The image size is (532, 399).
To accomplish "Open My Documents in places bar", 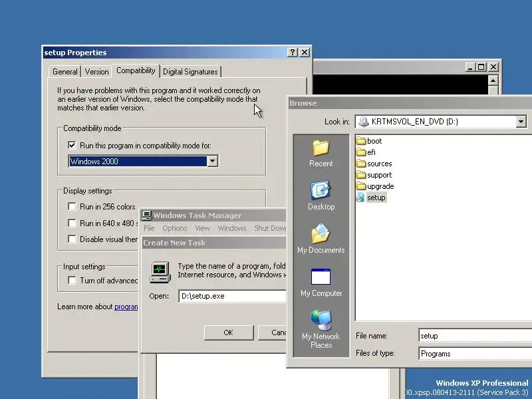I will [x=321, y=239].
